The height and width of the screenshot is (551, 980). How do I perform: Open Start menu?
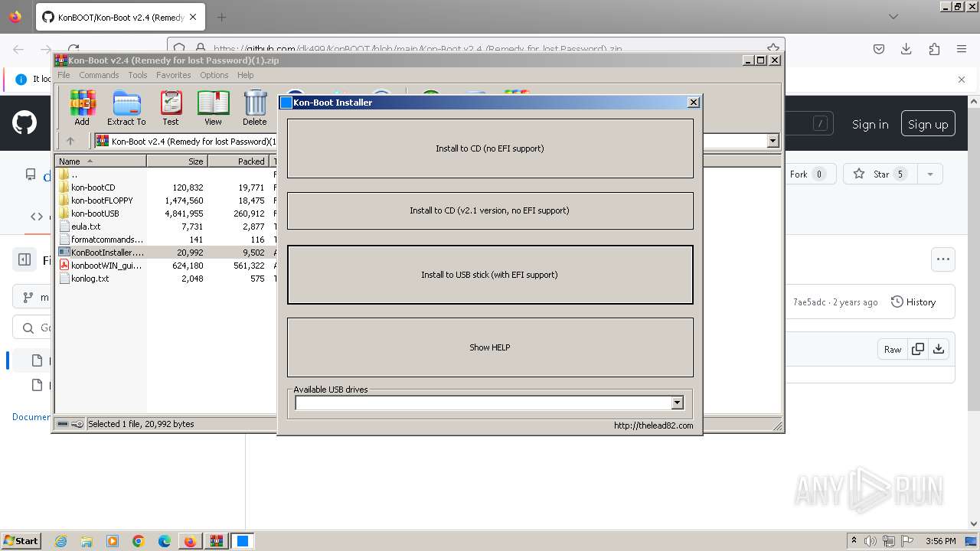click(x=21, y=541)
